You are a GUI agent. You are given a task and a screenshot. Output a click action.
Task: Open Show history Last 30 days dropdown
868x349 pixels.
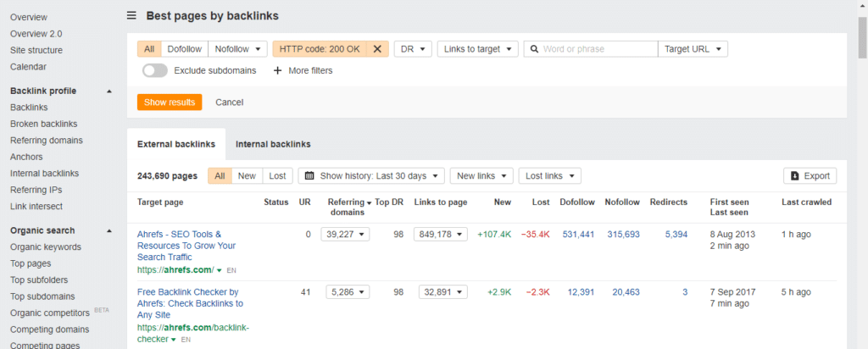pyautogui.click(x=371, y=176)
